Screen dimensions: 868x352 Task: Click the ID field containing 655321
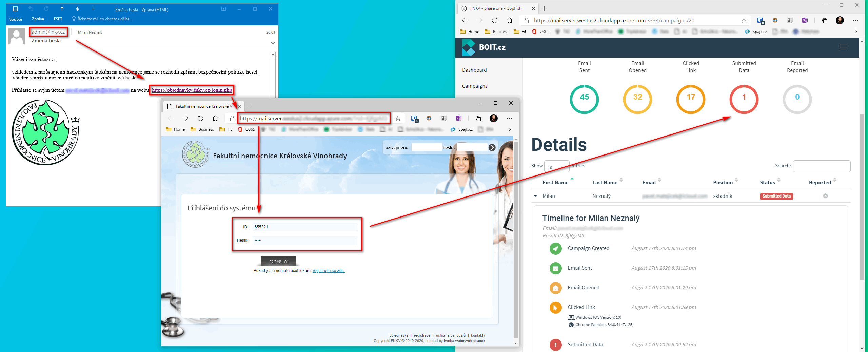pos(305,227)
